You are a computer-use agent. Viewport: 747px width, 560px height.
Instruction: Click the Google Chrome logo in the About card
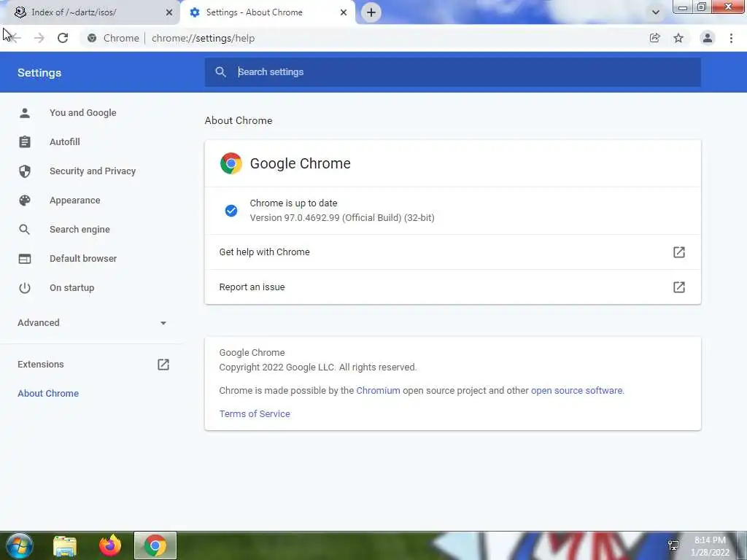click(x=231, y=163)
